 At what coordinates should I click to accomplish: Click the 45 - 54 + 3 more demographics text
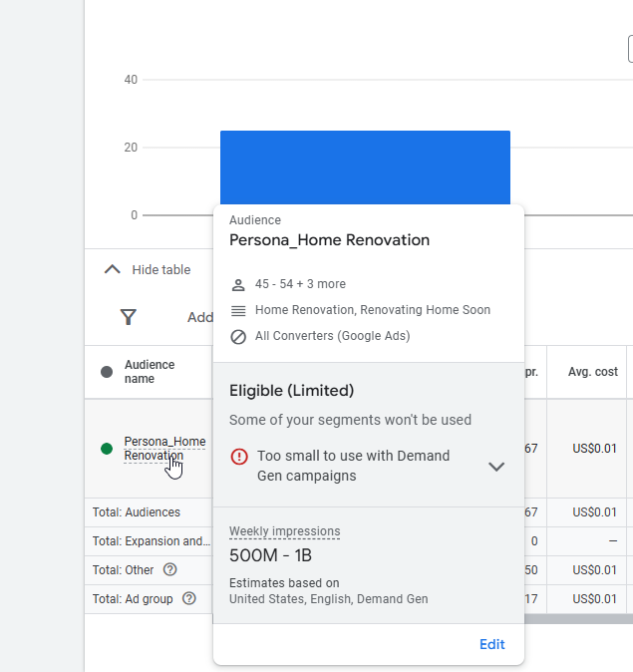(x=300, y=284)
